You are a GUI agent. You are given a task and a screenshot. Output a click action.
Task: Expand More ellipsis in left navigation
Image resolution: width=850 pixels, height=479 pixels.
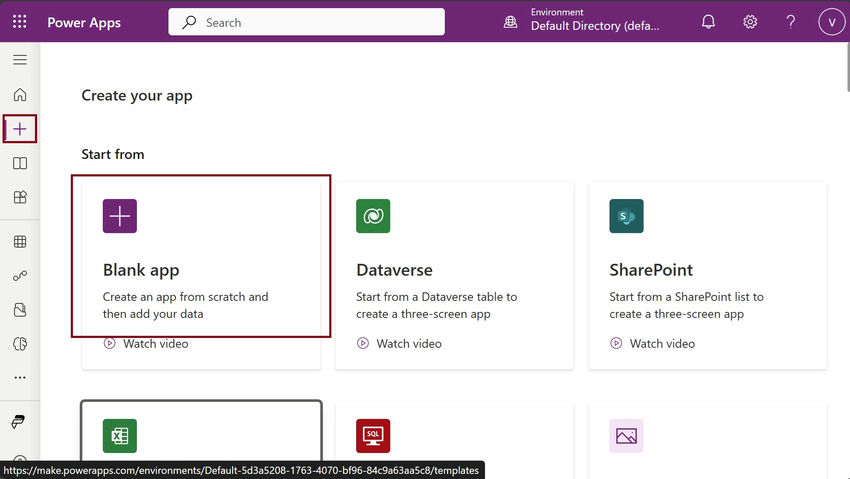(x=20, y=378)
